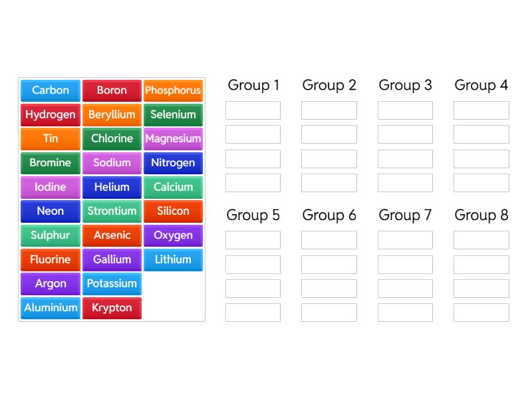Screen dimensions: 532x399
Task: Click the Fluorine tile
Action: point(51,259)
